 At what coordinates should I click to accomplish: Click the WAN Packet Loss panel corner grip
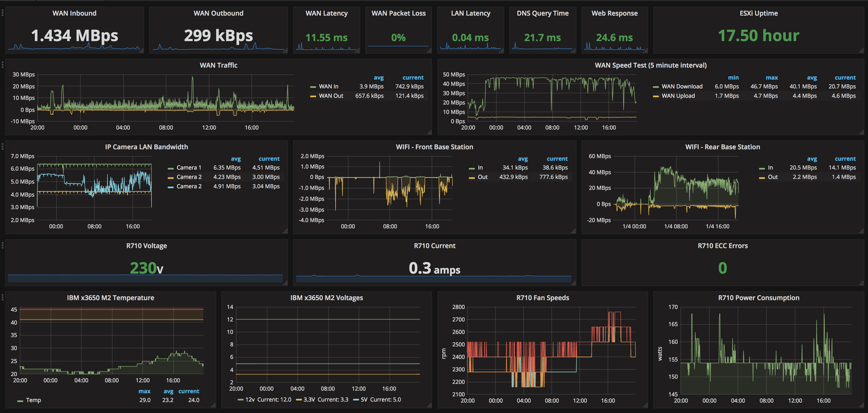tap(429, 51)
